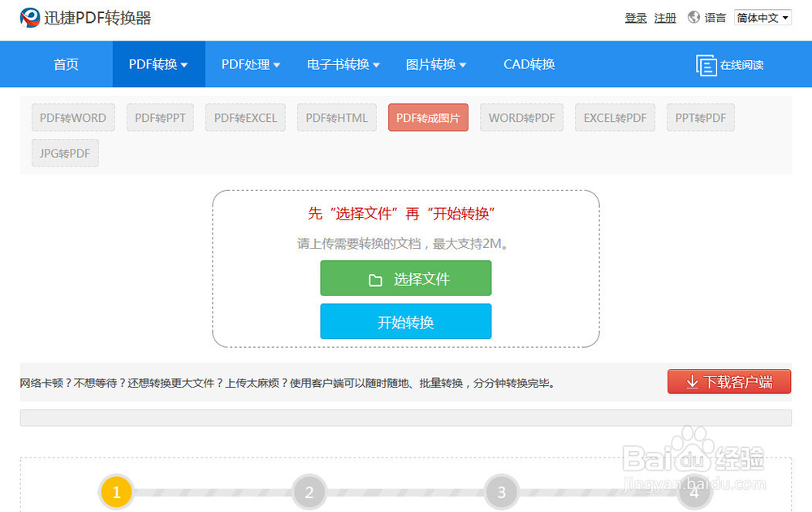Click the 迅捷PDF转换器 logo icon
This screenshot has height=512, width=812.
(29, 16)
